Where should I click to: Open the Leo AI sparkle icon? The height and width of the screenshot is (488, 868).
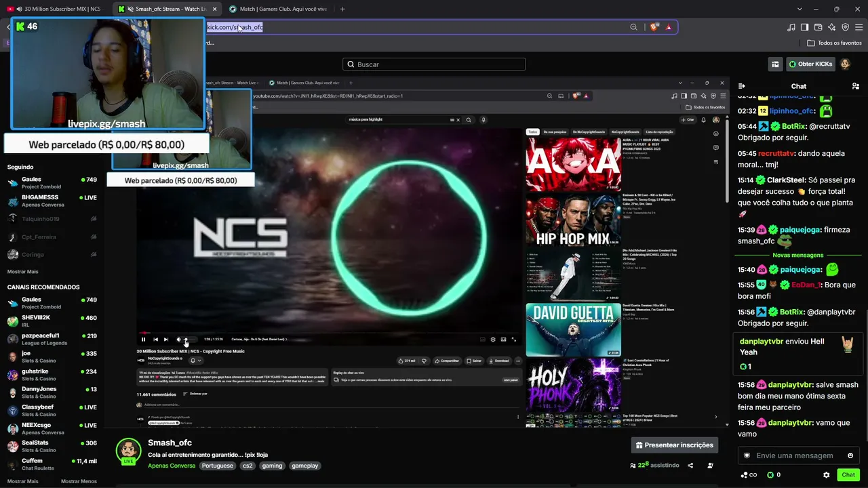click(x=831, y=27)
